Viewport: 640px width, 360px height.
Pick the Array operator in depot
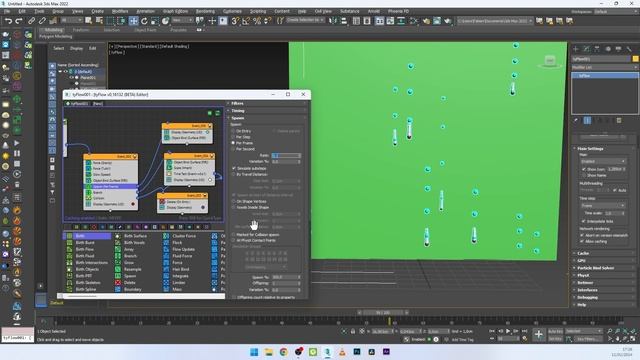tap(129, 249)
